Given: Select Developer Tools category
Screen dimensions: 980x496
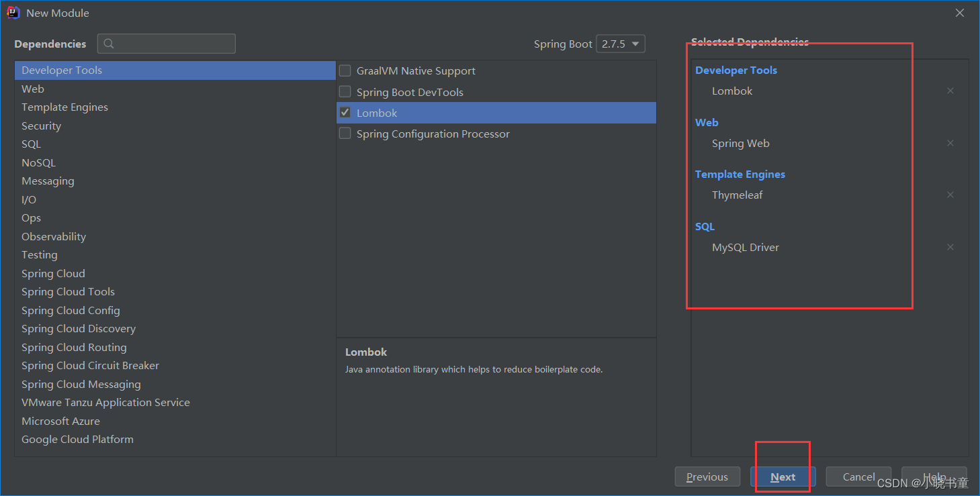Looking at the screenshot, I should pyautogui.click(x=175, y=70).
